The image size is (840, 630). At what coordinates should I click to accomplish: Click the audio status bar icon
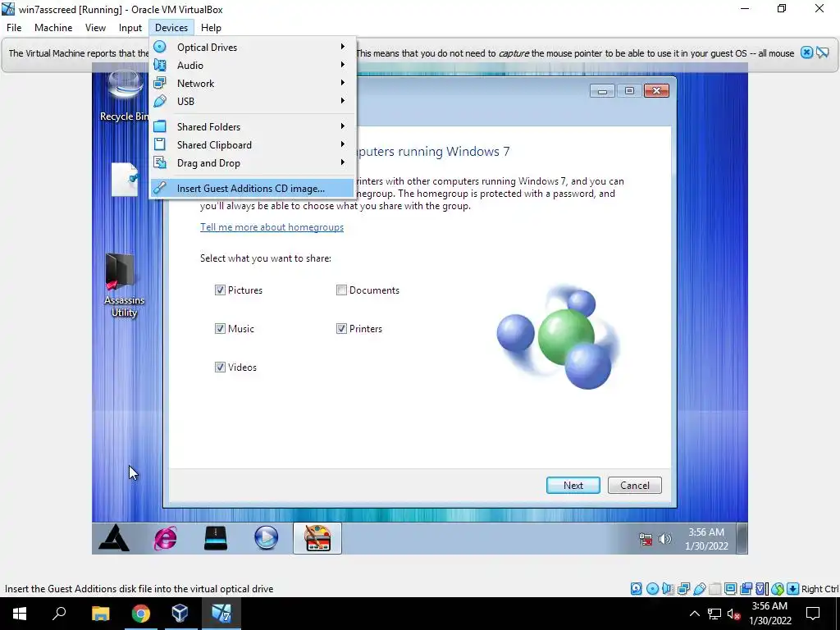point(668,589)
